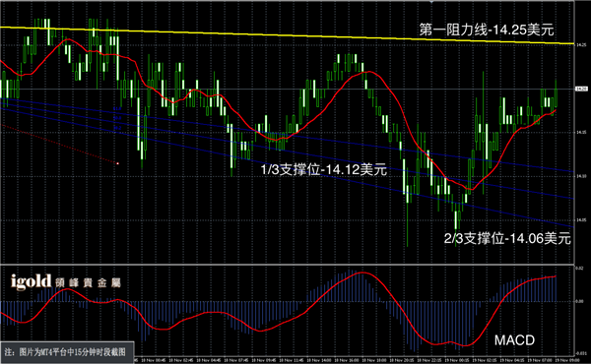Click the MACD zero level 0.00 scale label

[580, 301]
